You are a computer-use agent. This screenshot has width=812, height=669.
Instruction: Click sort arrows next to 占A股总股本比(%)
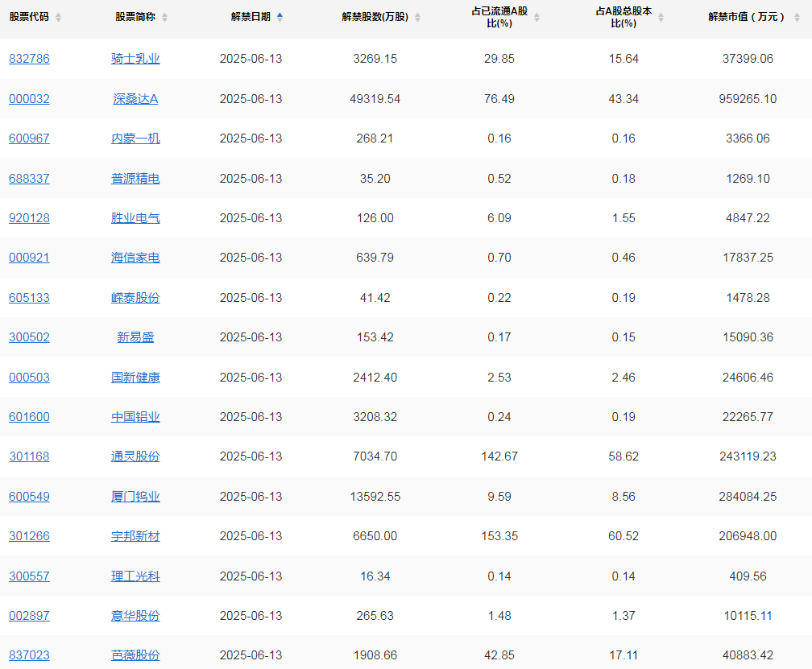point(661,17)
